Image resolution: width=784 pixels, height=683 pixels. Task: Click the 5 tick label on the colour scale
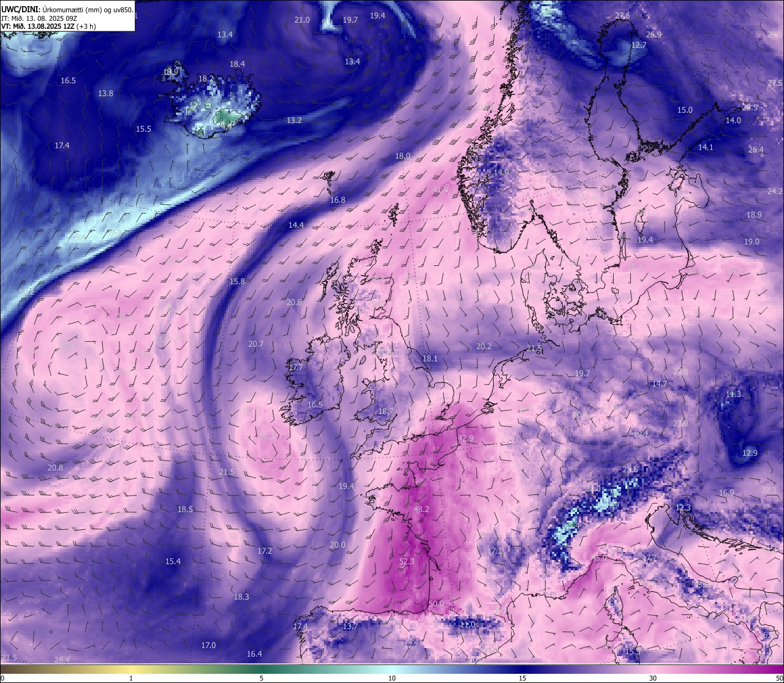click(262, 678)
